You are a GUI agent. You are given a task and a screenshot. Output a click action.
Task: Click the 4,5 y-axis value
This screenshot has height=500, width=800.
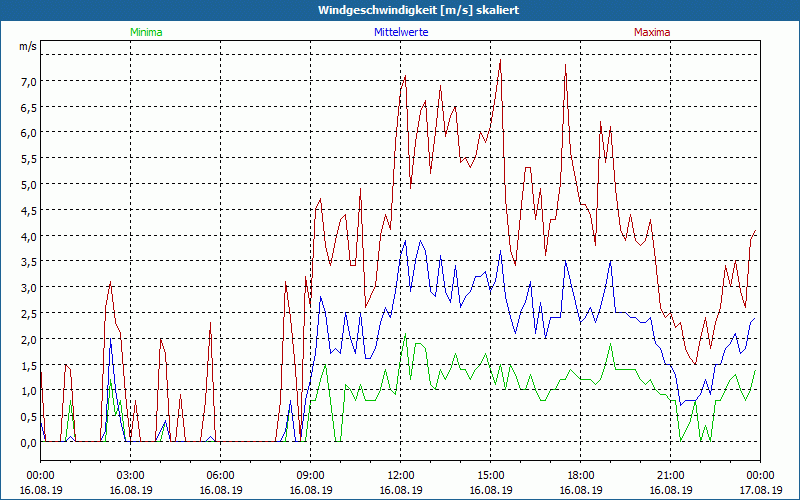[x=28, y=211]
